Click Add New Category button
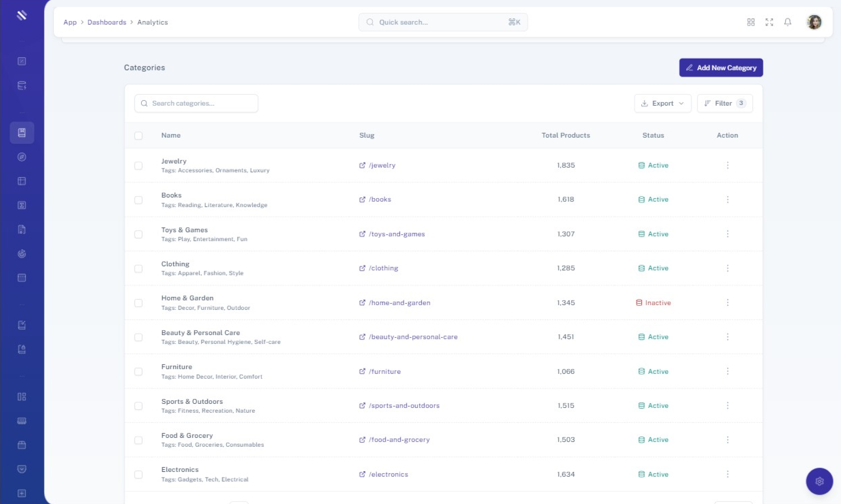Screen dimensions: 841x504 [x=721, y=68]
